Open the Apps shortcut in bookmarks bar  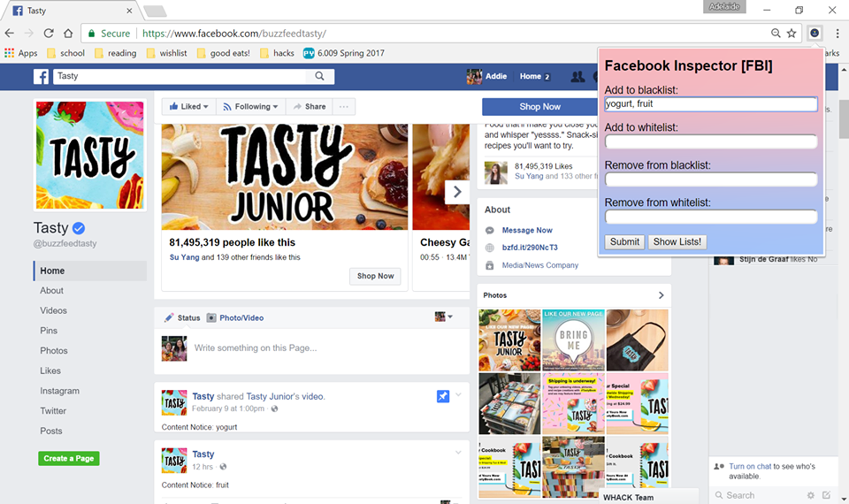[x=21, y=53]
